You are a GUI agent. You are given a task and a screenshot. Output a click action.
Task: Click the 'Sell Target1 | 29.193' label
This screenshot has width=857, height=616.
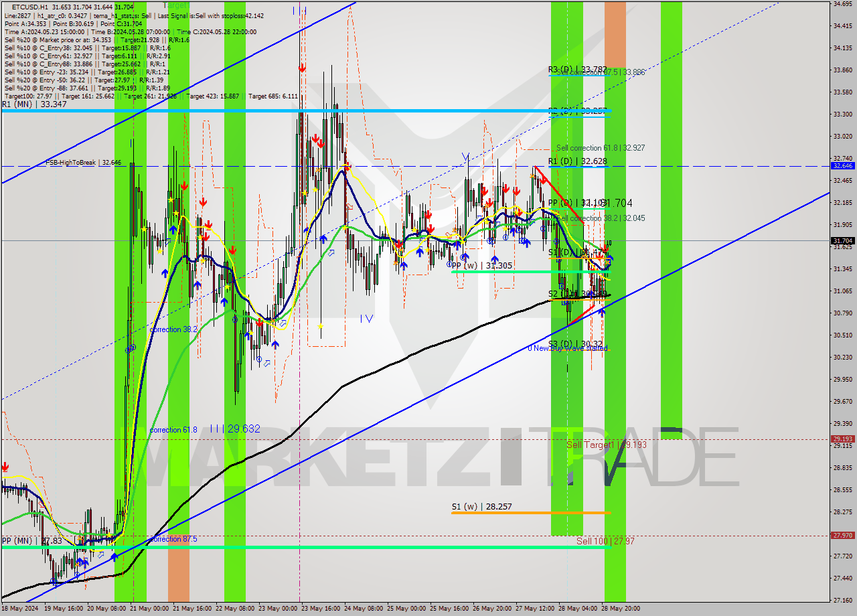[607, 445]
